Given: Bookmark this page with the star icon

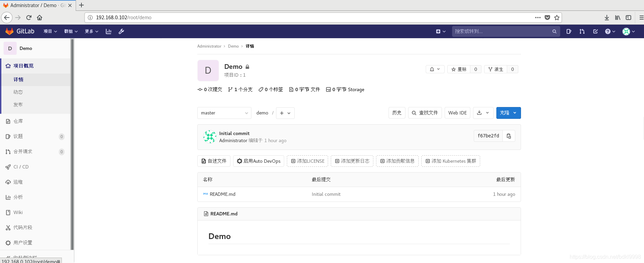Looking at the screenshot, I should coord(557,18).
